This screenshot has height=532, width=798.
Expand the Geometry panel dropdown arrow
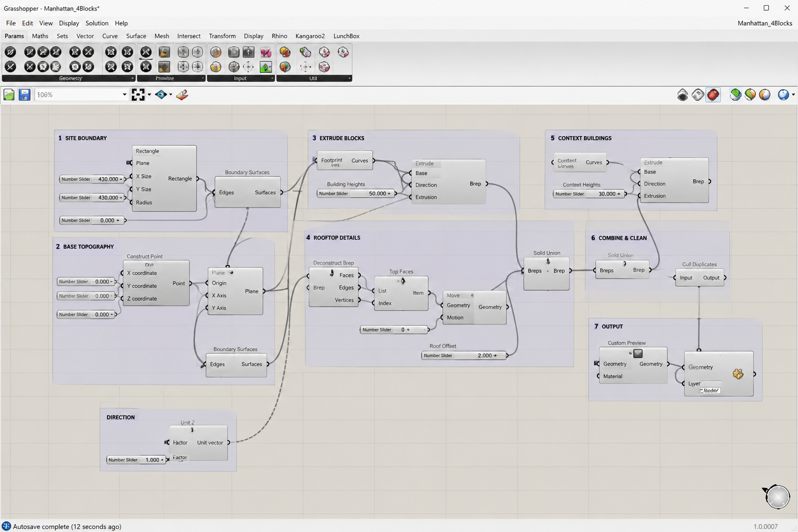(132, 78)
